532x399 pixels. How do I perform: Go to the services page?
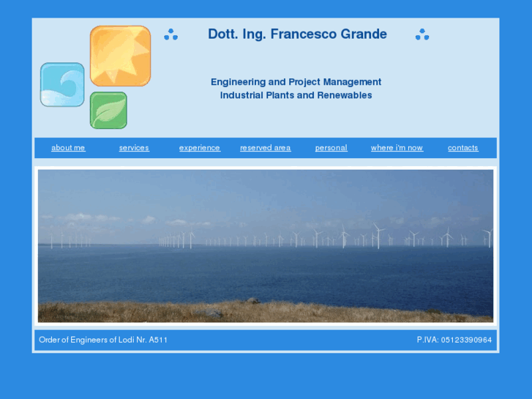pos(134,148)
